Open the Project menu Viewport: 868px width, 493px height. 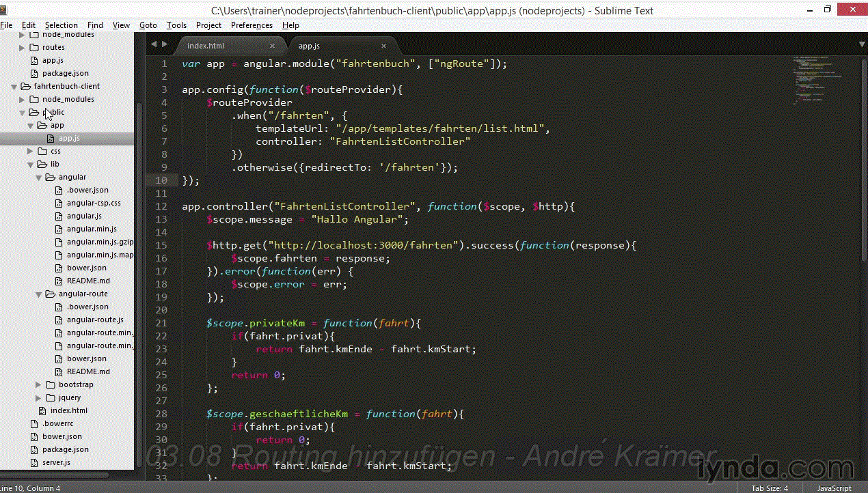click(x=208, y=25)
